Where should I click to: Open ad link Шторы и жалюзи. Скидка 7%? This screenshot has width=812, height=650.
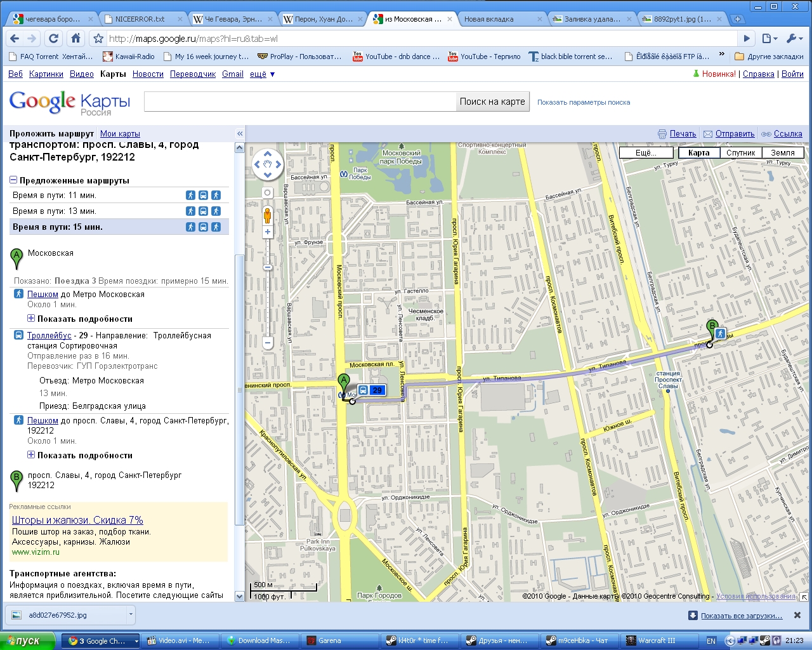click(77, 520)
